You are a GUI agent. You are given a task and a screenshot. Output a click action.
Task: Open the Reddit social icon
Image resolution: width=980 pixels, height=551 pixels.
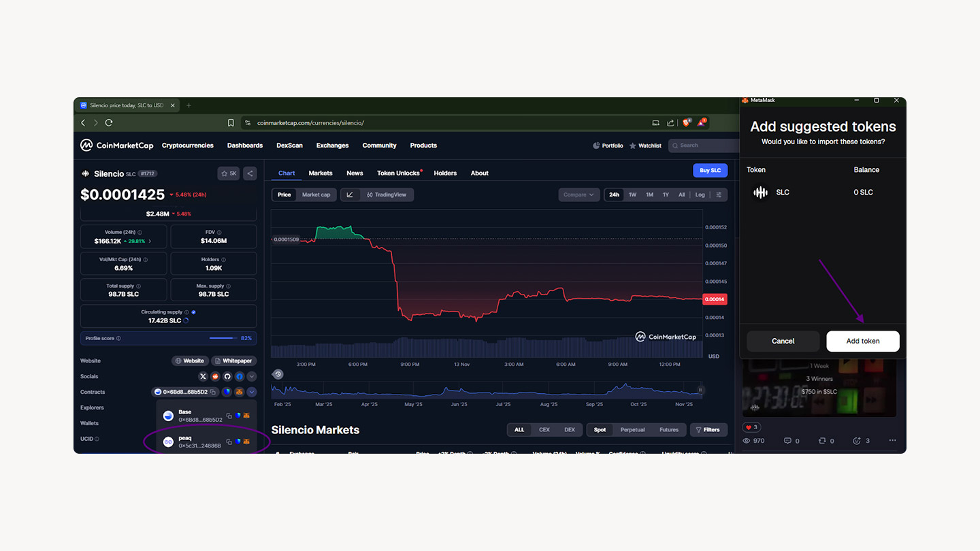[x=215, y=376]
